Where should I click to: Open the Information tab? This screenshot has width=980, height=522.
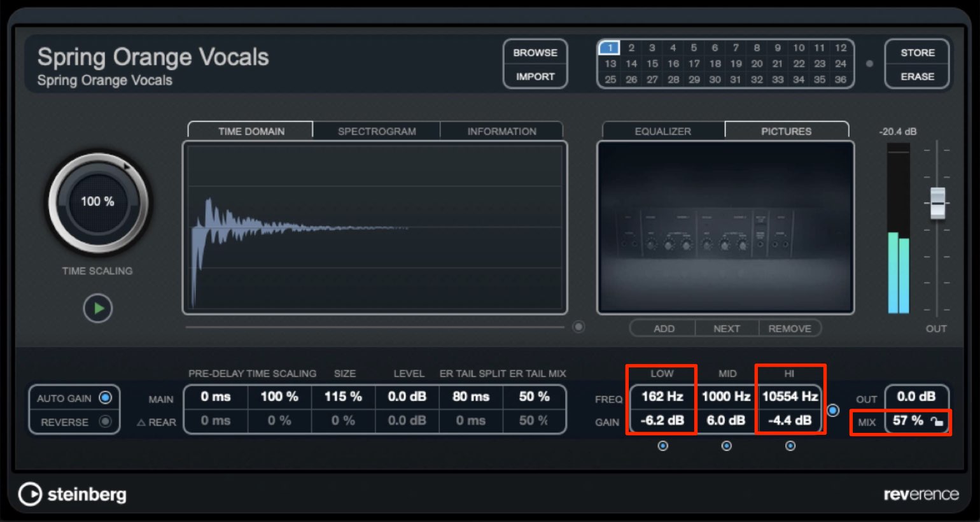(501, 130)
